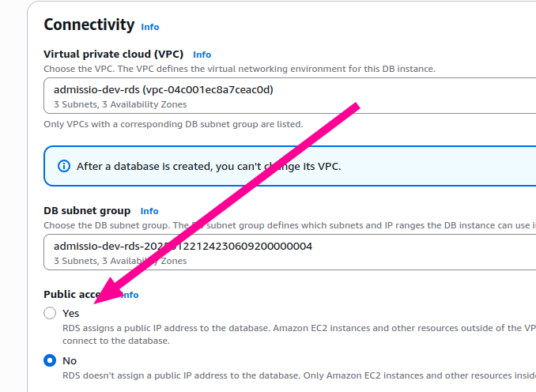
Task: Click the info circle icon in the VPC alert
Action: pos(64,166)
